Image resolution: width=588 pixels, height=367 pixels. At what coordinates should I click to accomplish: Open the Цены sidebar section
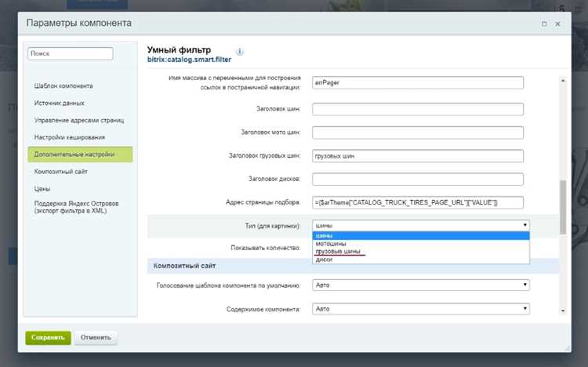[42, 189]
